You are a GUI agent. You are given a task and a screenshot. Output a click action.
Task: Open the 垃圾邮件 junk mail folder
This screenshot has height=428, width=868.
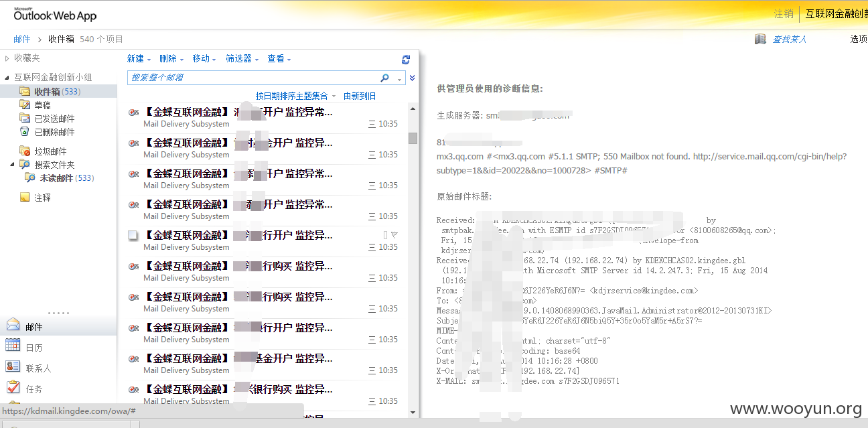(x=50, y=151)
